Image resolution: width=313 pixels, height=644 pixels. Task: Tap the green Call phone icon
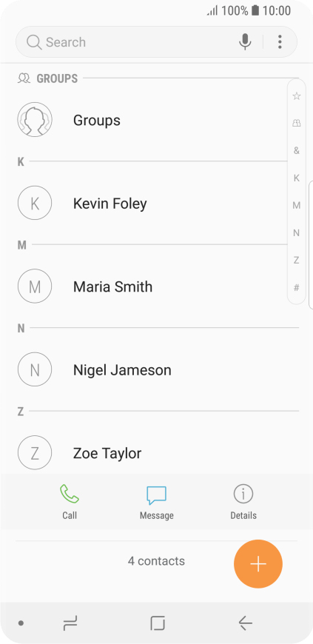pyautogui.click(x=70, y=494)
